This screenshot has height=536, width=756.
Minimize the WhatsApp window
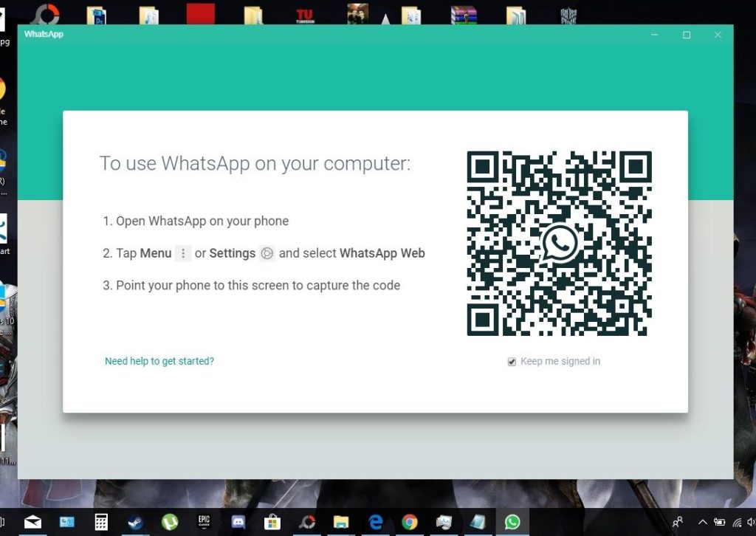(654, 35)
